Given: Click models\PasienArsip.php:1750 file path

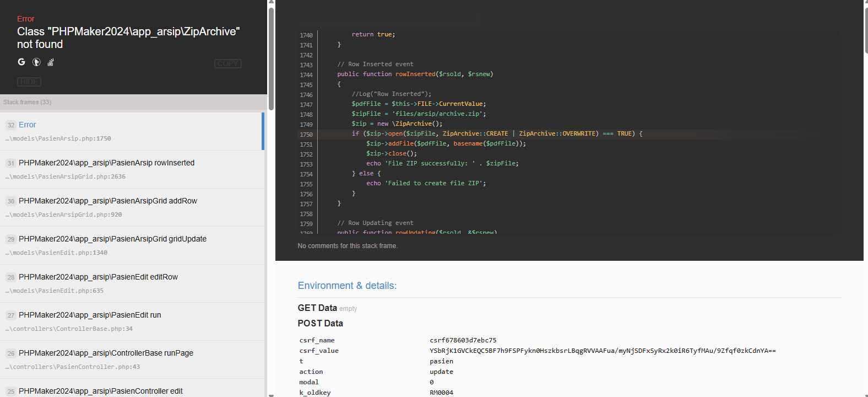Looking at the screenshot, I should click(58, 138).
